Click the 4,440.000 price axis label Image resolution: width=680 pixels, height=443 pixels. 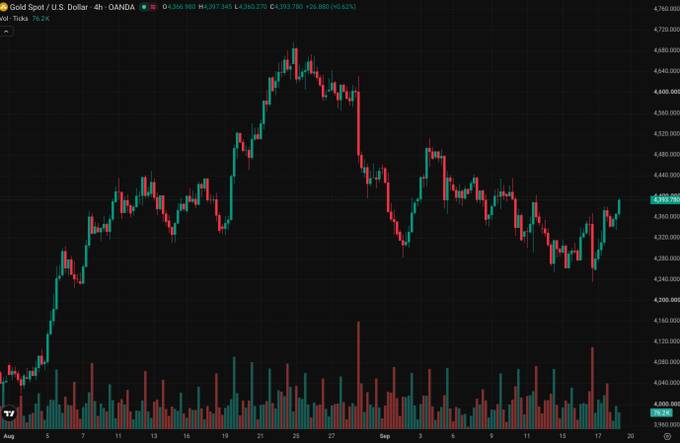666,175
